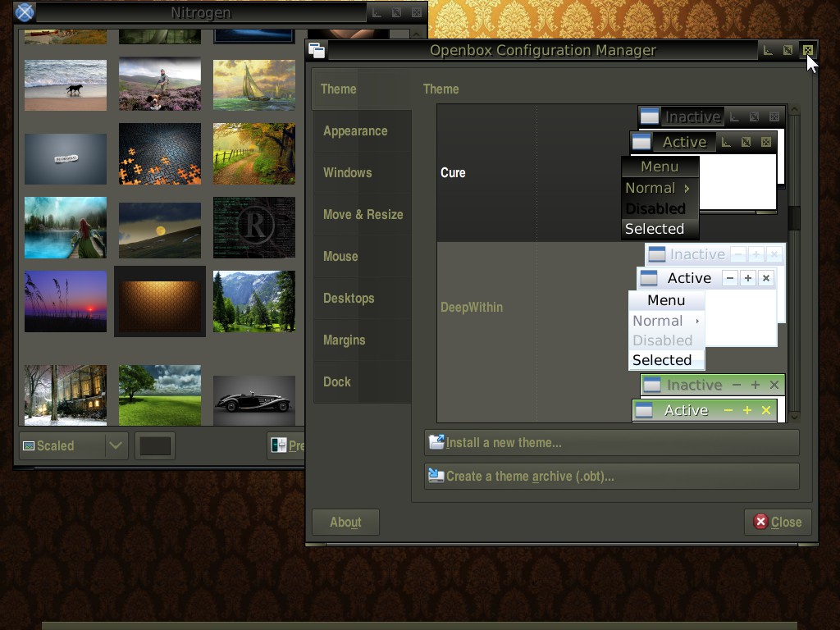Open the Dock section
This screenshot has height=630, width=840.
[363, 382]
